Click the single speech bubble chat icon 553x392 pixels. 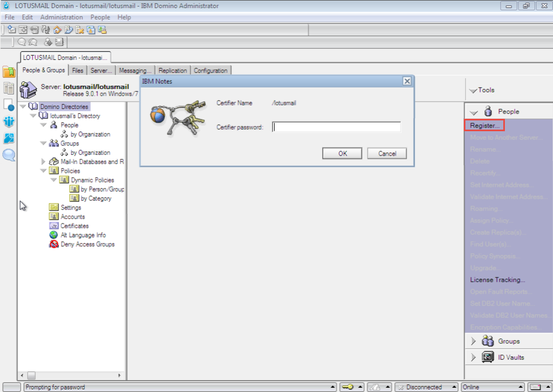pyautogui.click(x=22, y=42)
